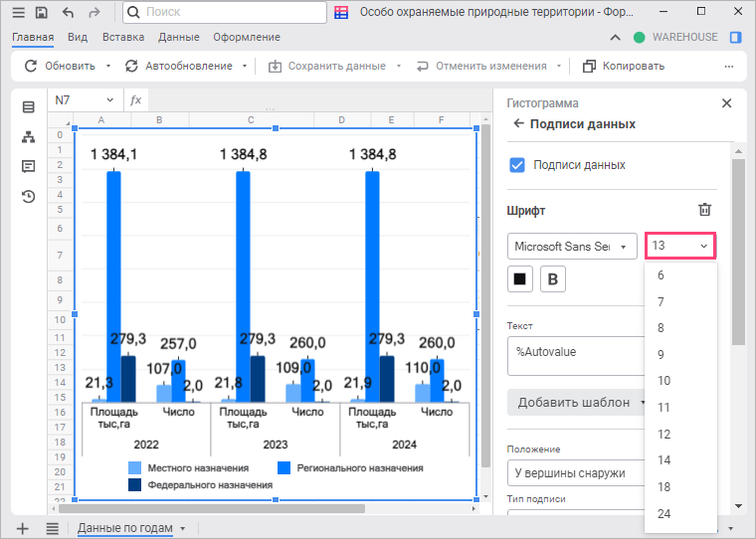Click the Федерального назначения legend swatch
The image size is (756, 539).
point(135,484)
